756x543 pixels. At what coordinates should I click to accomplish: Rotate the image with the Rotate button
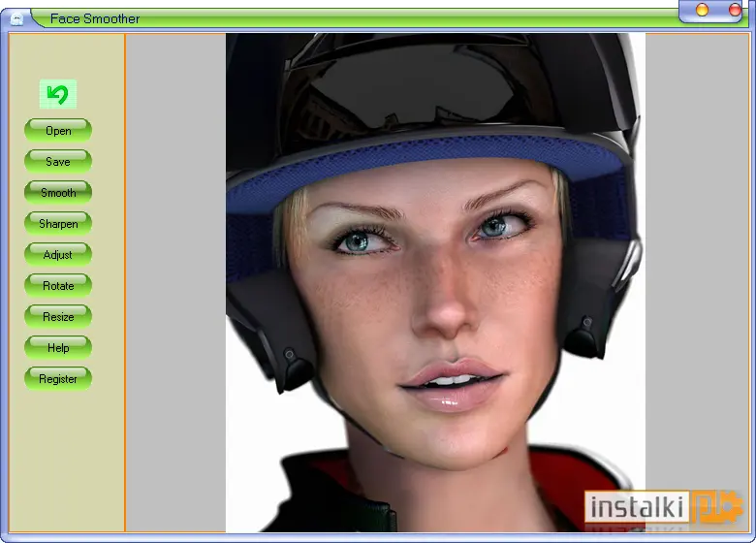58,286
